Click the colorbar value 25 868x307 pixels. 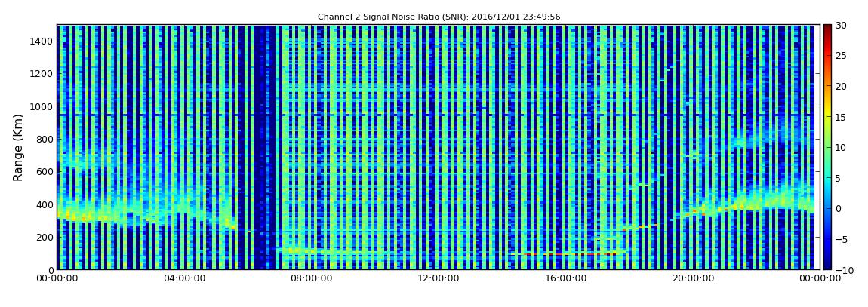point(842,55)
